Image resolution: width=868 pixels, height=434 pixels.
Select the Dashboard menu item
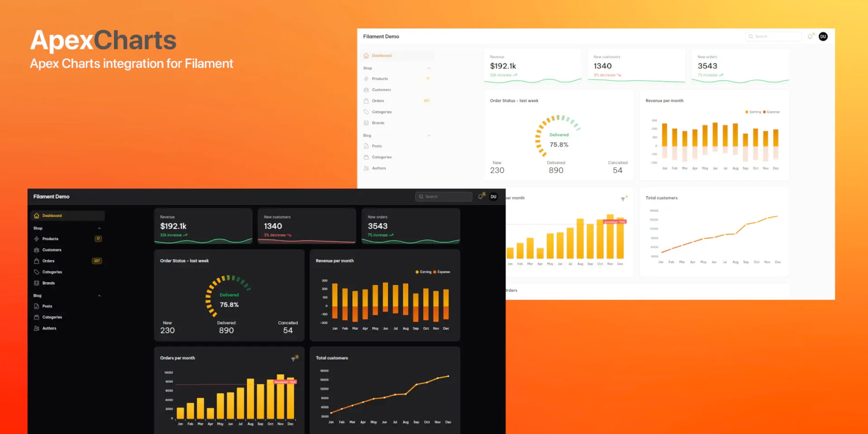(x=54, y=216)
